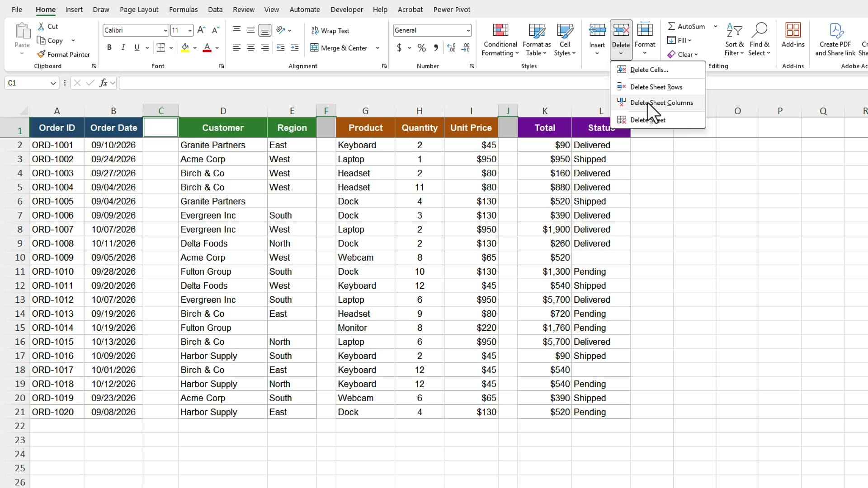
Task: Click the Add-ins icon
Action: pos(793,30)
